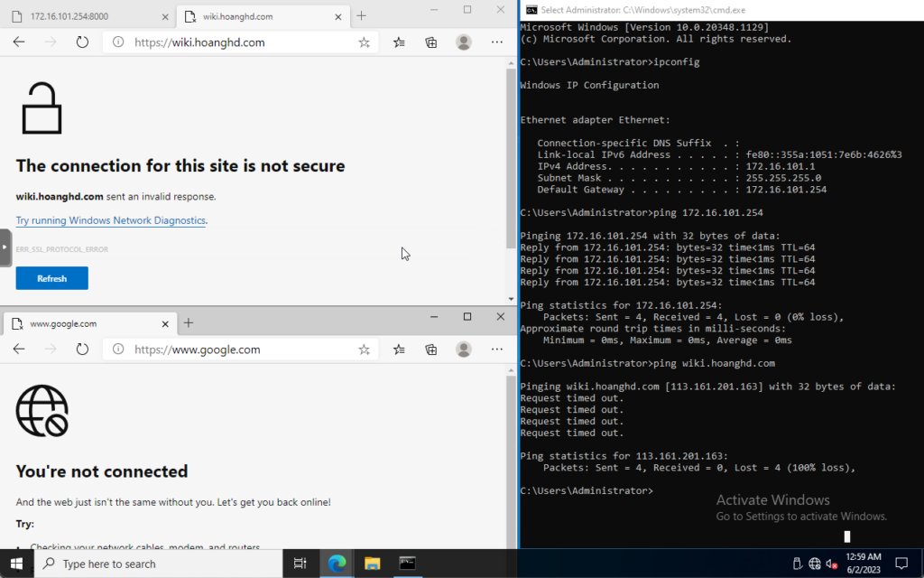
Task: Open profile avatar in wiki.hoanghd.com window
Action: pyautogui.click(x=464, y=42)
